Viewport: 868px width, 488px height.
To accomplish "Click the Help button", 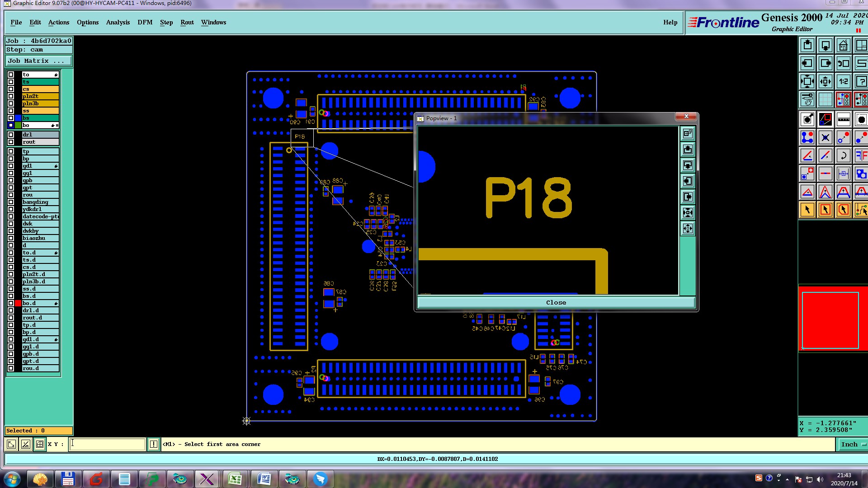I will click(x=670, y=22).
